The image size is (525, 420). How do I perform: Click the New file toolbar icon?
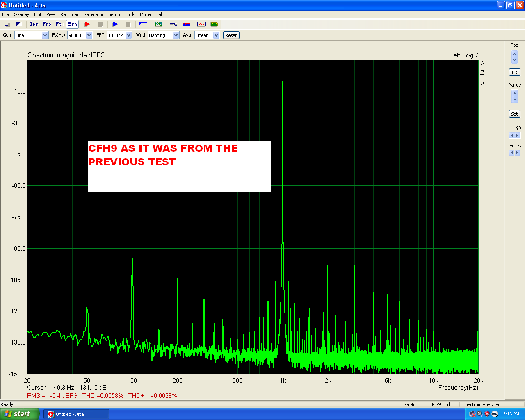tap(7, 24)
